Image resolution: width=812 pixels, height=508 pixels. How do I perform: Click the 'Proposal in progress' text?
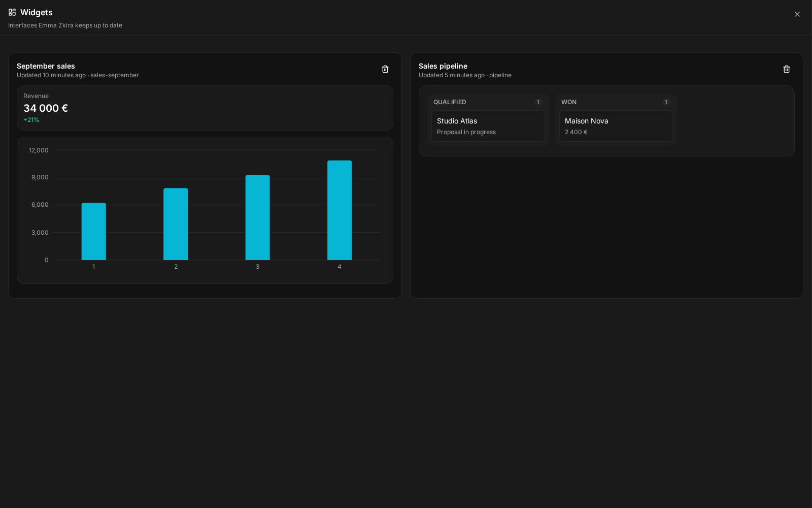tap(466, 132)
